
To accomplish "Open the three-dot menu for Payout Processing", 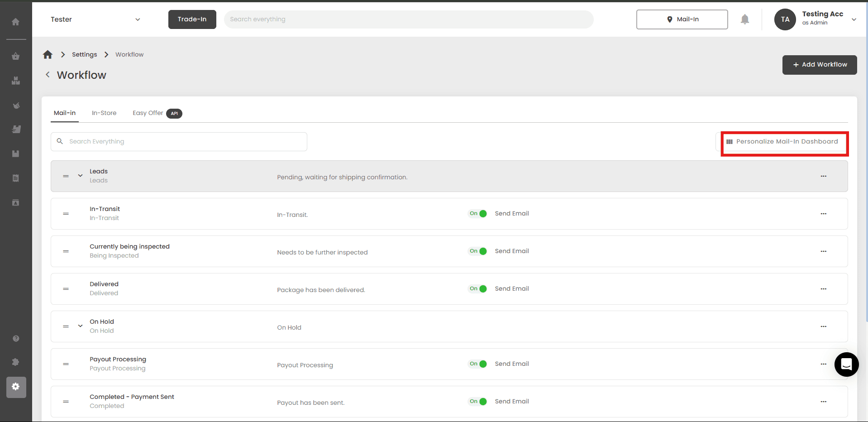I will tap(824, 364).
